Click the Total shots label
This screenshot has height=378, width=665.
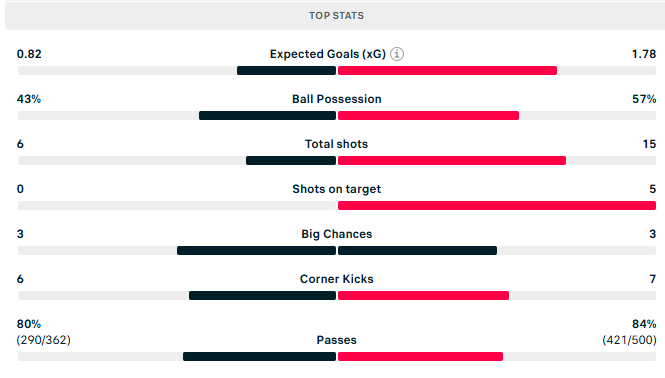[337, 144]
